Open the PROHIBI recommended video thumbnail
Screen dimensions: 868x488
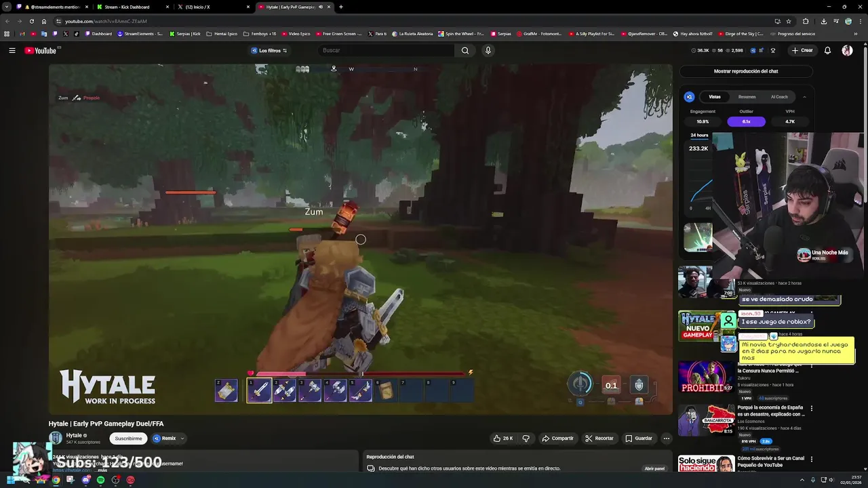pos(706,377)
